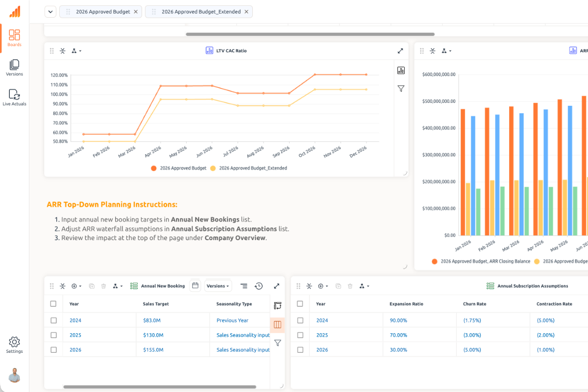Select the 2026 row checkbox in Annual New Booking

53,349
